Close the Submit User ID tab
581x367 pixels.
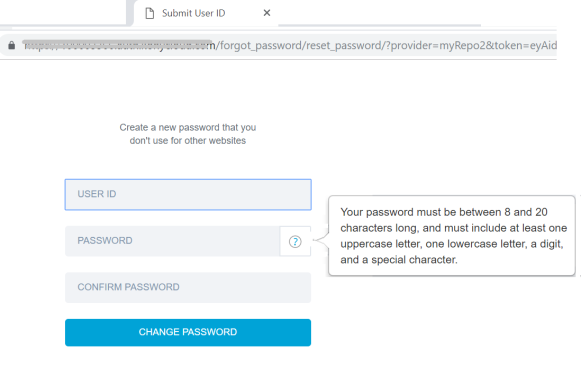267,13
